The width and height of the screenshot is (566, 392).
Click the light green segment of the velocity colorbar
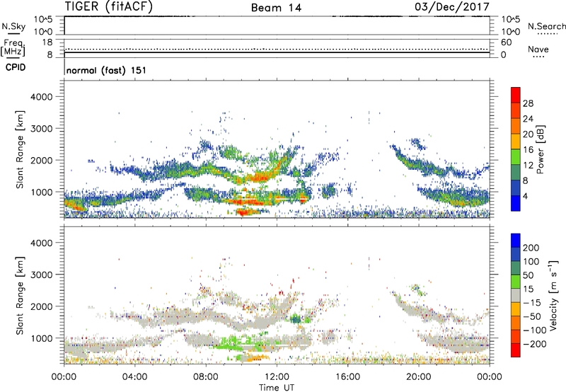516,282
